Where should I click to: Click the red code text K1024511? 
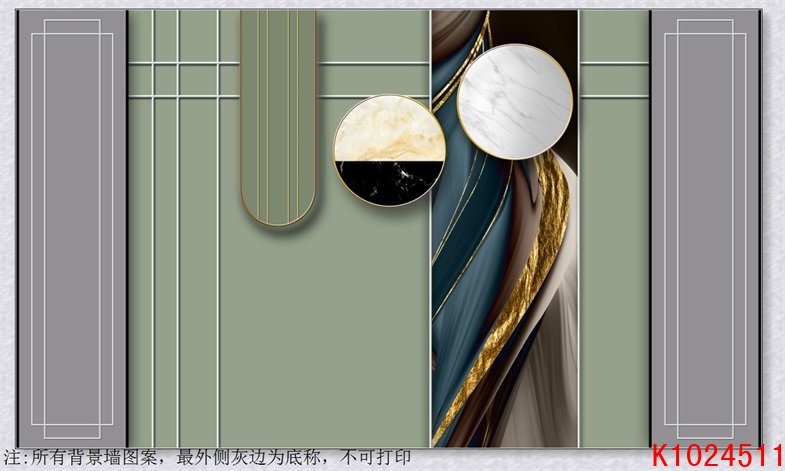tap(717, 456)
